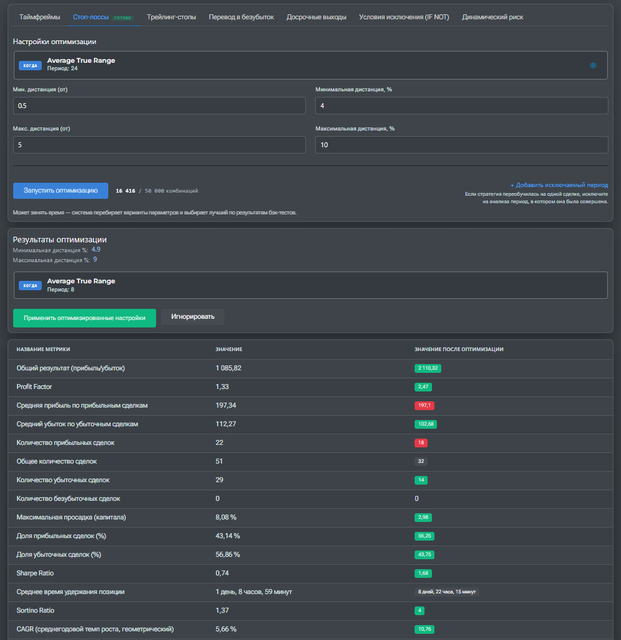This screenshot has height=640, width=621.
Task: Click the 16 416 / 50 000 combinations counter
Action: 157,191
